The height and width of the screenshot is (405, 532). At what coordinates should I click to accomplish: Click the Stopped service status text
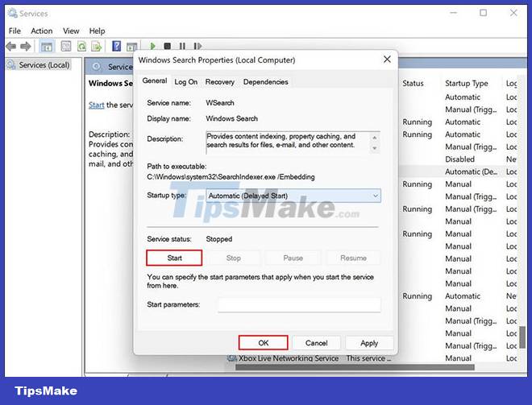tap(218, 239)
